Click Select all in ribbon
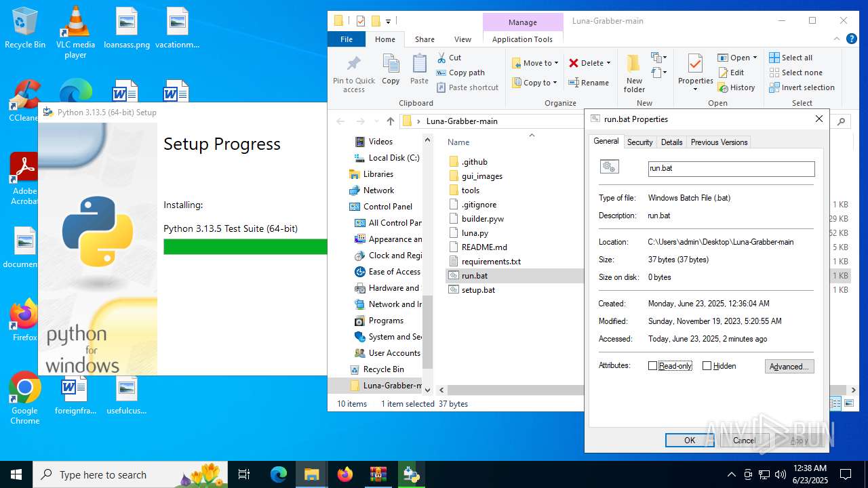The image size is (868, 488). coord(790,58)
